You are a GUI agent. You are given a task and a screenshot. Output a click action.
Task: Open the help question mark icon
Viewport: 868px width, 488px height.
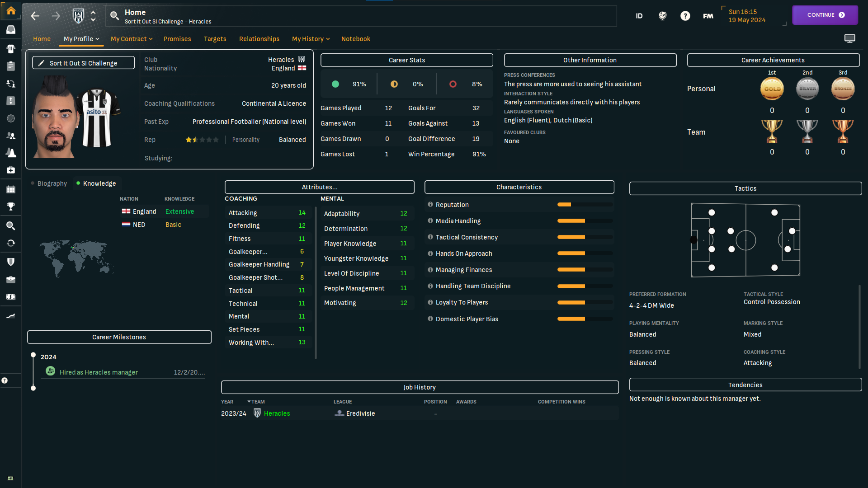click(685, 16)
